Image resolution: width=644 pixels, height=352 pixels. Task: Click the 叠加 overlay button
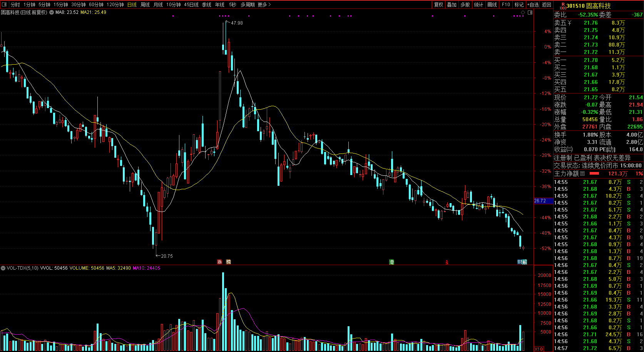point(452,5)
